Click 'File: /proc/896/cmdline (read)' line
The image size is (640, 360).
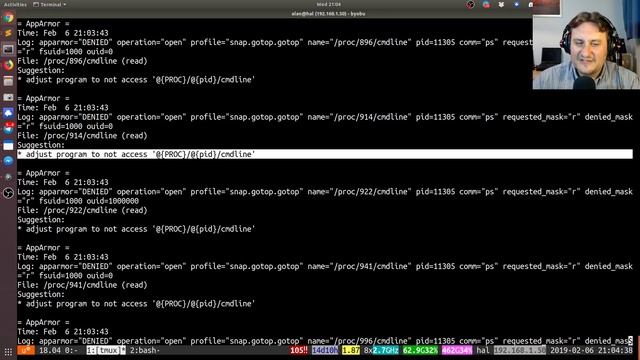coord(82,61)
